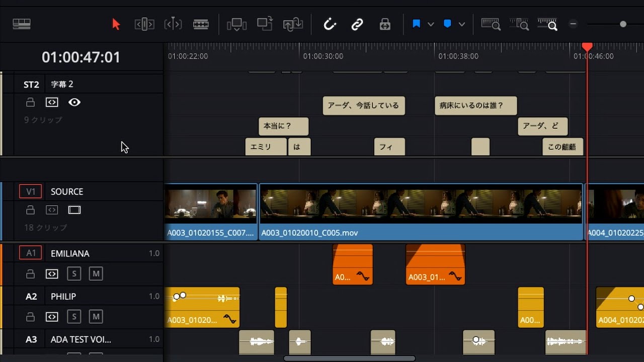644x362 pixels.
Task: Click the track name PHILIP
Action: [x=63, y=297]
